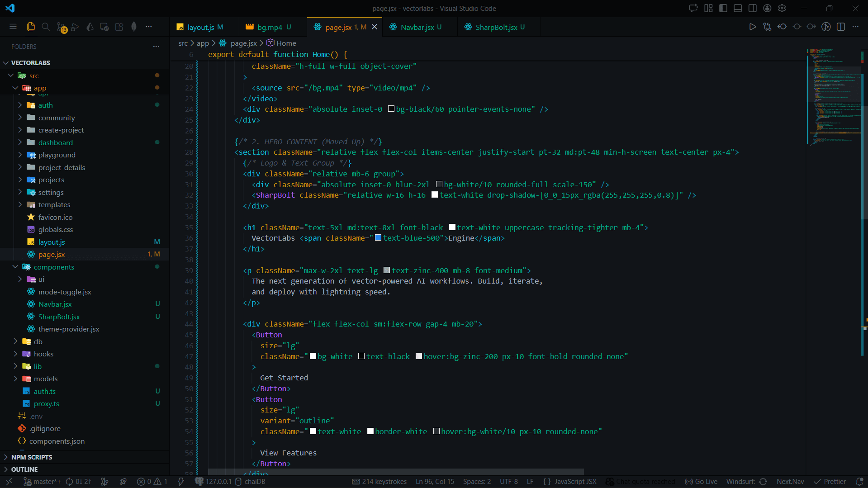Open the Explorer view in activity bar
This screenshot has width=868, height=488.
[x=31, y=27]
